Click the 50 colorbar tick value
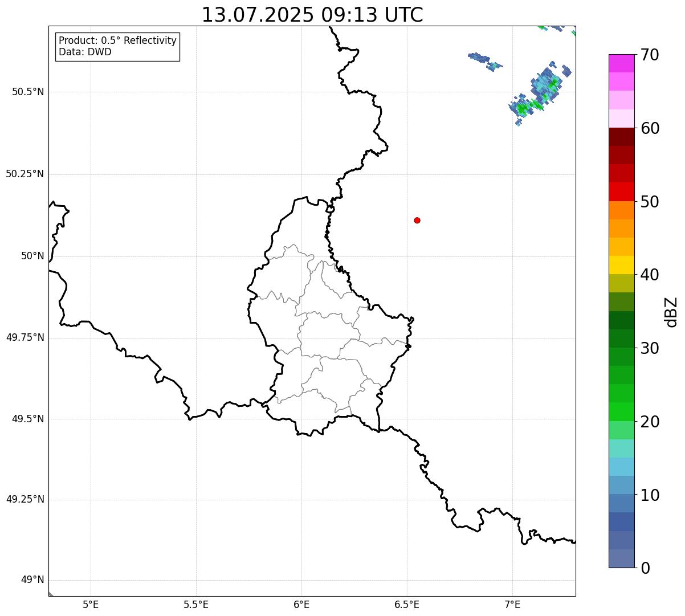The width and height of the screenshot is (685, 616). (650, 202)
